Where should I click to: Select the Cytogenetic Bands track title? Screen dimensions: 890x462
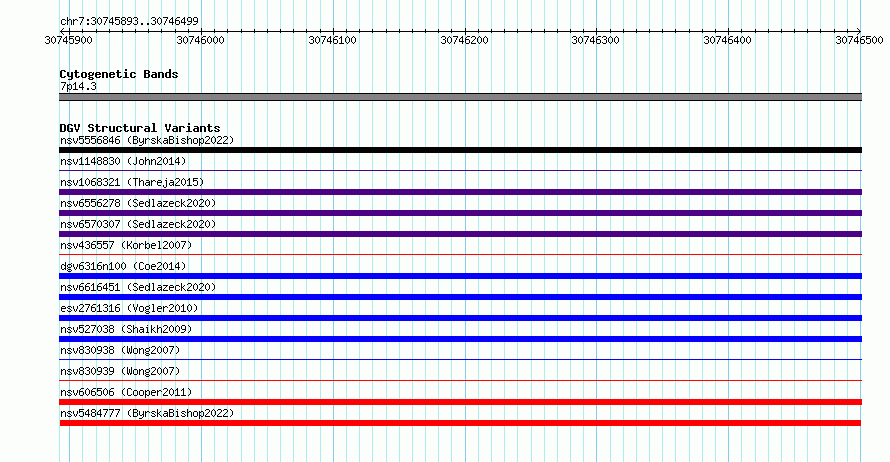tap(119, 74)
